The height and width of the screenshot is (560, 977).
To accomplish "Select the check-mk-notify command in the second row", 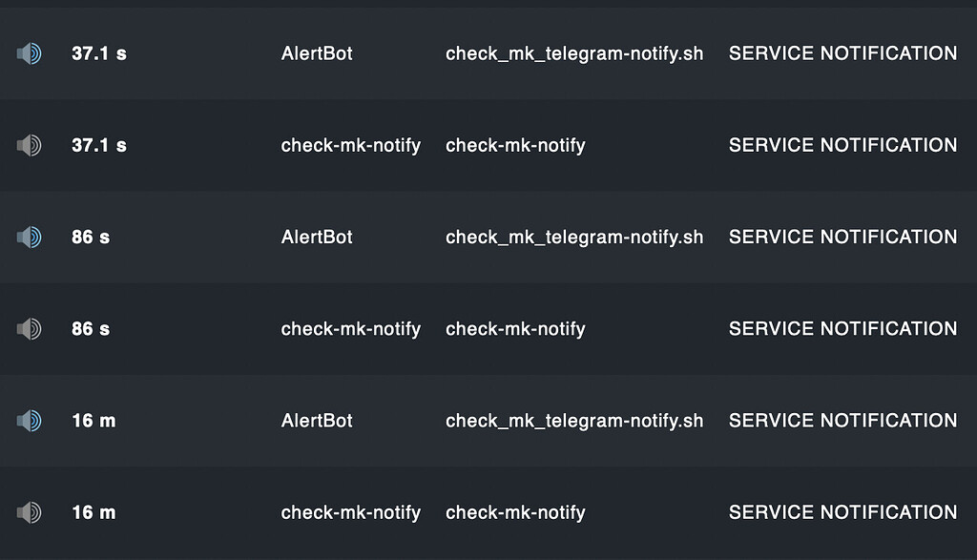I will [x=515, y=146].
